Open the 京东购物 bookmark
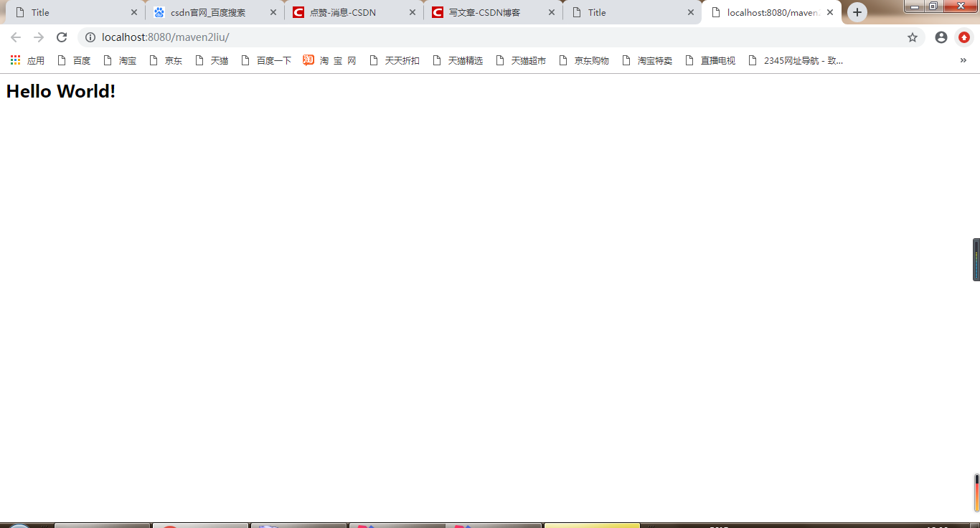The height and width of the screenshot is (528, 980). coord(583,60)
